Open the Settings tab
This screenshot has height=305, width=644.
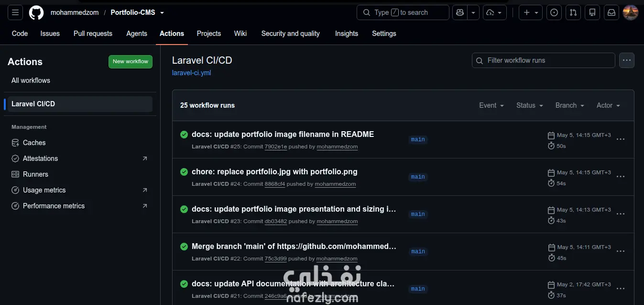(384, 34)
